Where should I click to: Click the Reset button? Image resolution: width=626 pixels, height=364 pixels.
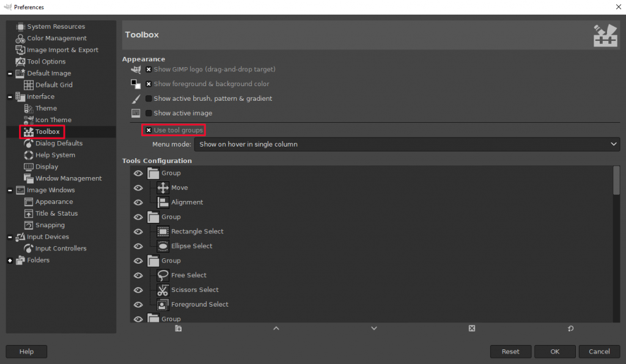click(x=510, y=352)
